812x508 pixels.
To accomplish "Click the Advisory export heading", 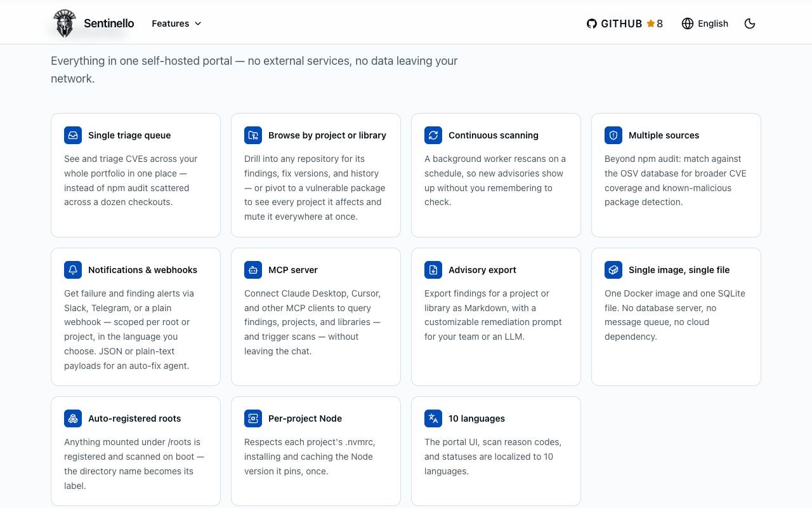I will point(482,270).
